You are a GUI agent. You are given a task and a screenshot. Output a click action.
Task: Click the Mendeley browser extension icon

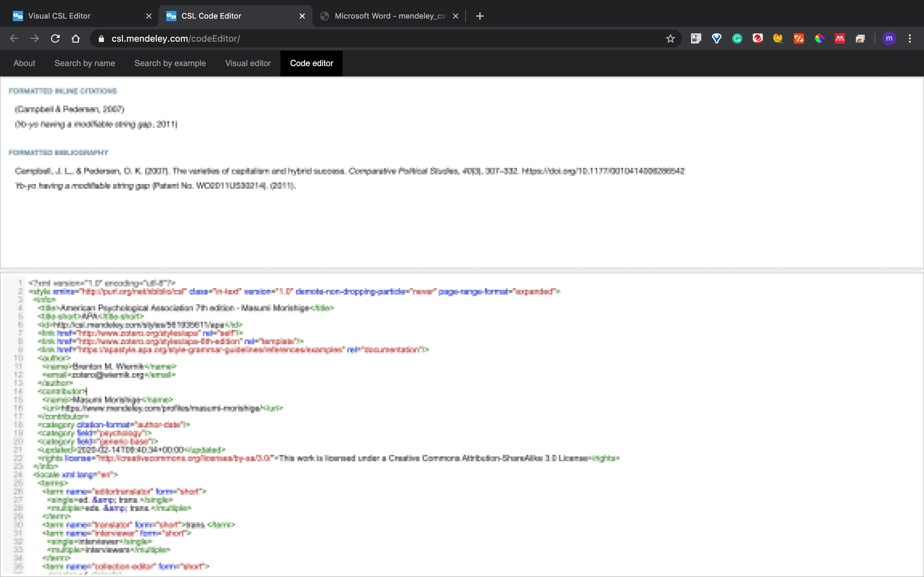click(x=840, y=38)
